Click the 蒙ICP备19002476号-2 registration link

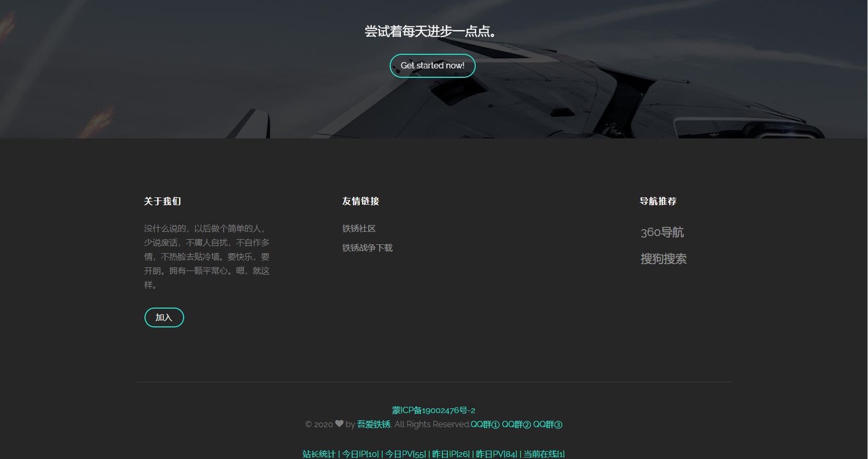point(433,410)
